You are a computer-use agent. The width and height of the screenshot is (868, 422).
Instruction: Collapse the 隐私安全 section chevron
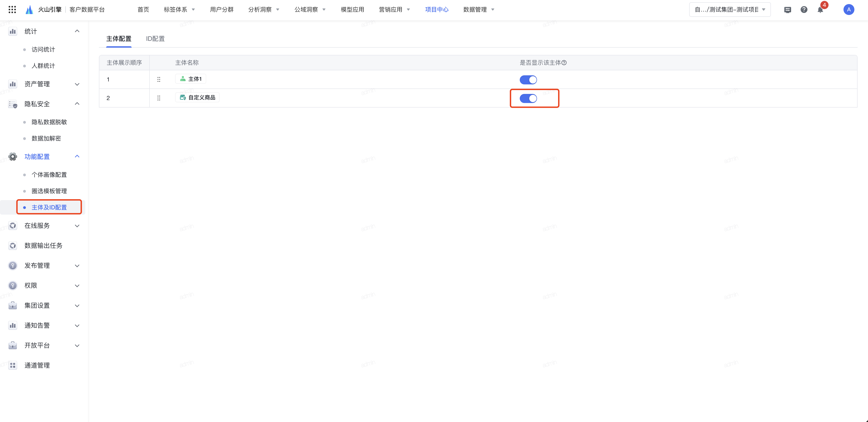[x=77, y=103]
